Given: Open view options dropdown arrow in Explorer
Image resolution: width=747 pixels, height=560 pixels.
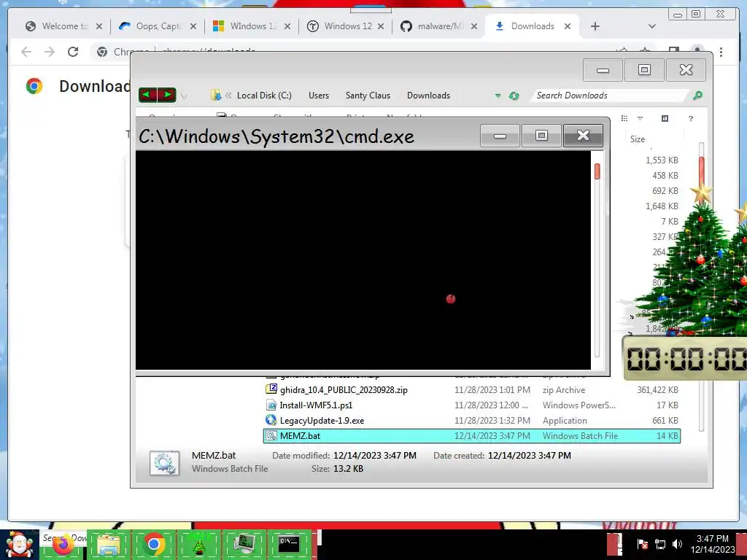Looking at the screenshot, I should [640, 118].
